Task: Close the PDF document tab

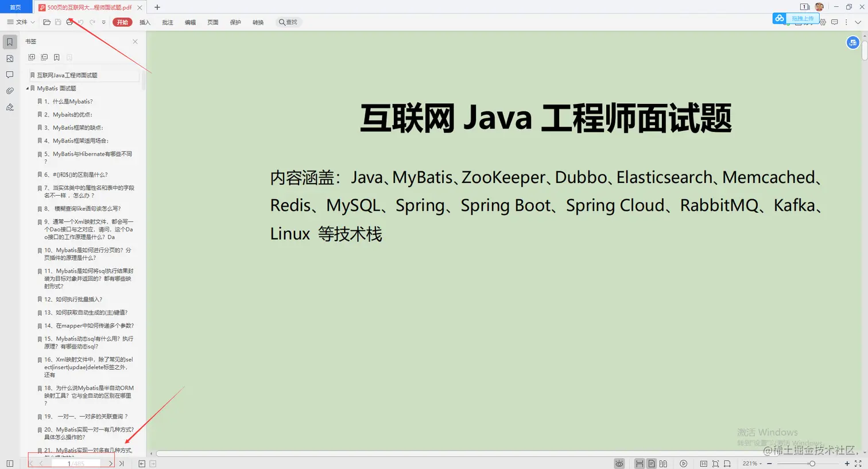Action: click(x=139, y=7)
